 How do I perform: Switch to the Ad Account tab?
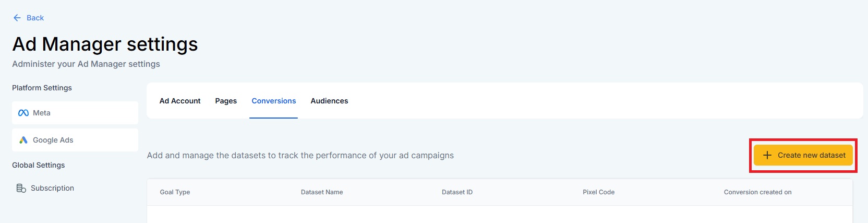point(180,101)
